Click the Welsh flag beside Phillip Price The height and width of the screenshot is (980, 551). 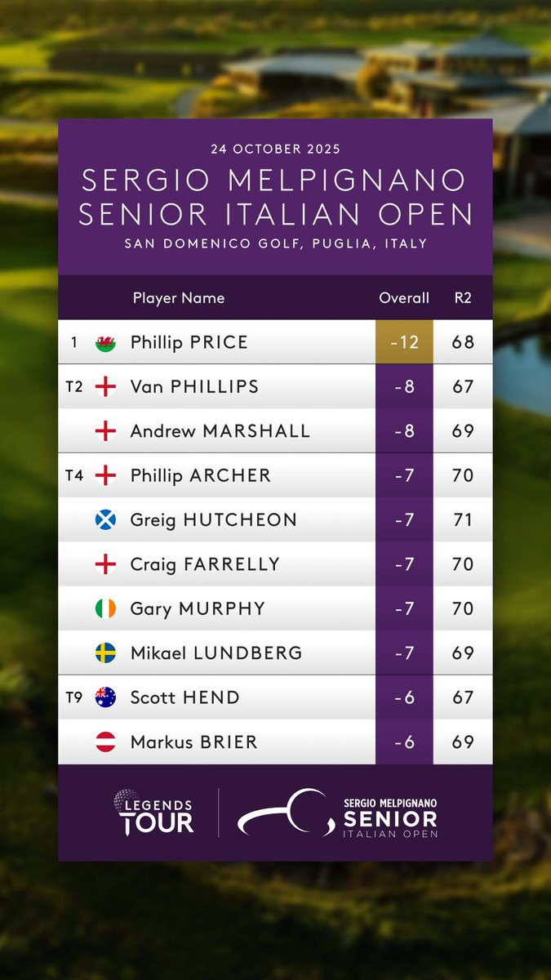click(105, 343)
